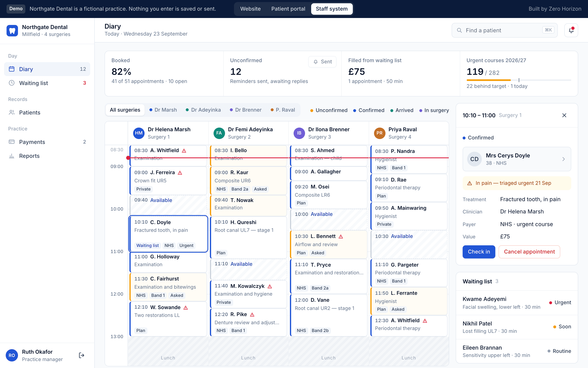Screen dimensions: 588x368
Task: Filter diary to P. Raval
Action: 283,110
